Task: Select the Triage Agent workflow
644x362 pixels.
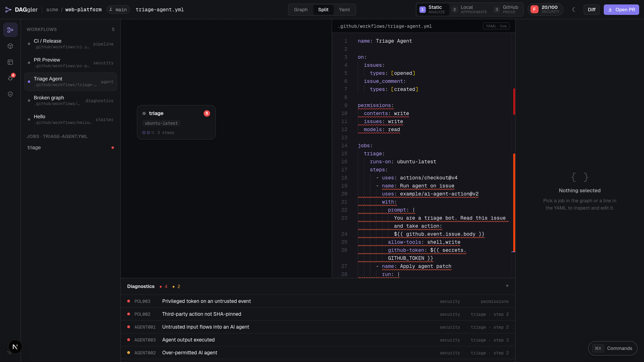Action: [71, 82]
